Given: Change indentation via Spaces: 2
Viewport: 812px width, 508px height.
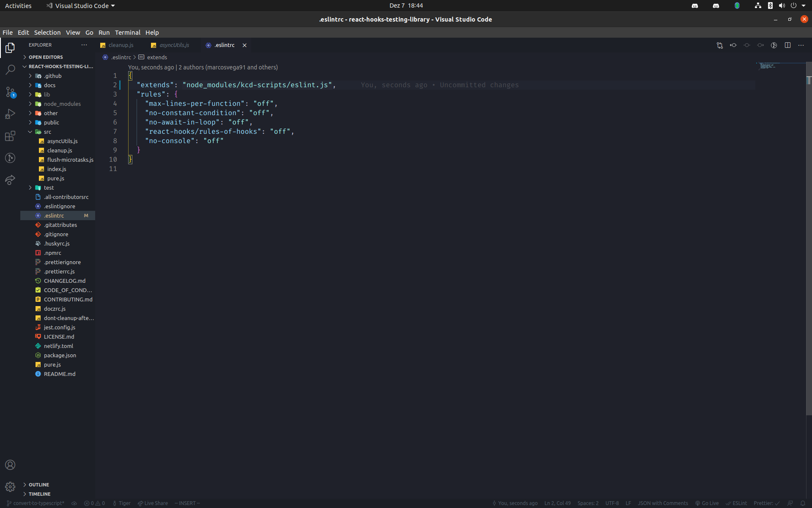Looking at the screenshot, I should click(588, 503).
